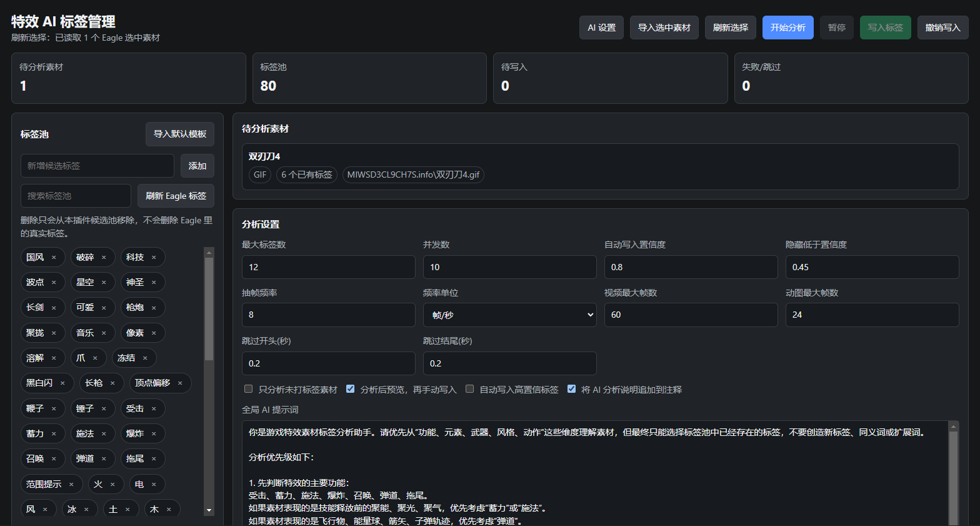Remove the 冻结 tag with its × icon
The width and height of the screenshot is (980, 526).
(145, 358)
